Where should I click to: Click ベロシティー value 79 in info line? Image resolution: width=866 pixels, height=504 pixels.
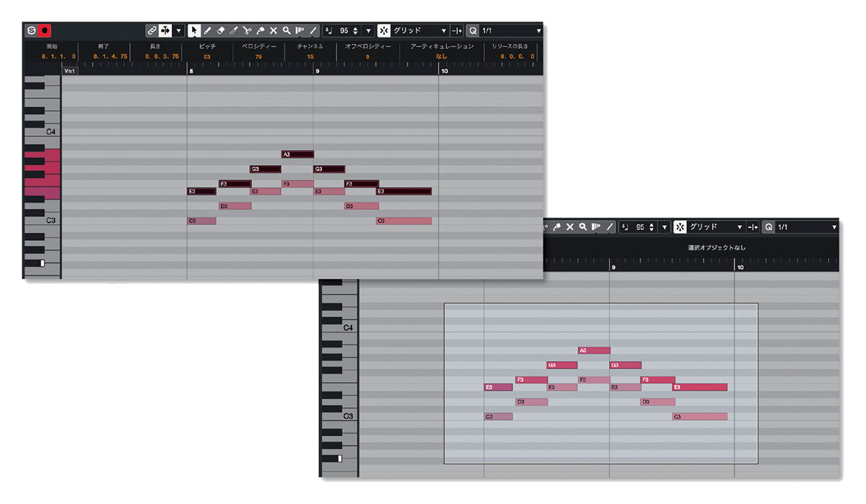[258, 56]
